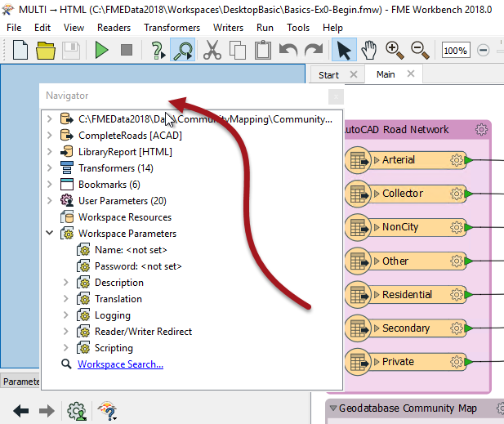The image size is (504, 424).
Task: Run the translation with green play button
Action: [101, 50]
